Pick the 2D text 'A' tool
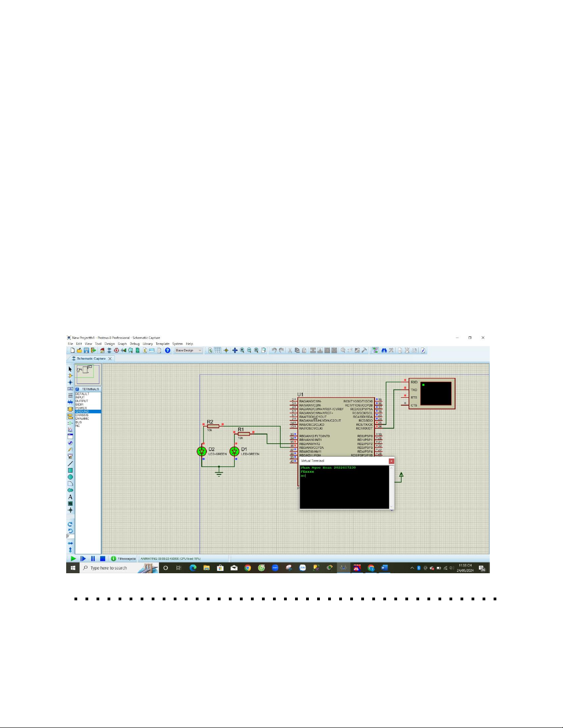 pos(70,497)
